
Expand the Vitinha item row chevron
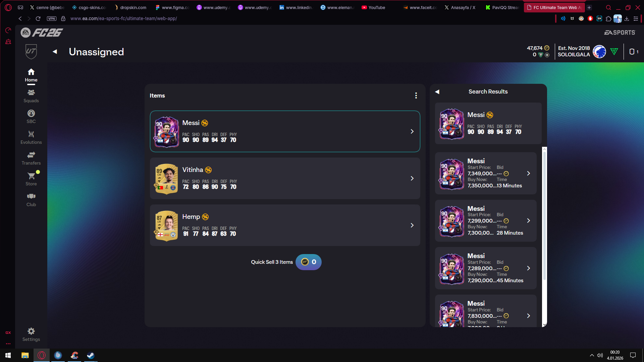412,178
